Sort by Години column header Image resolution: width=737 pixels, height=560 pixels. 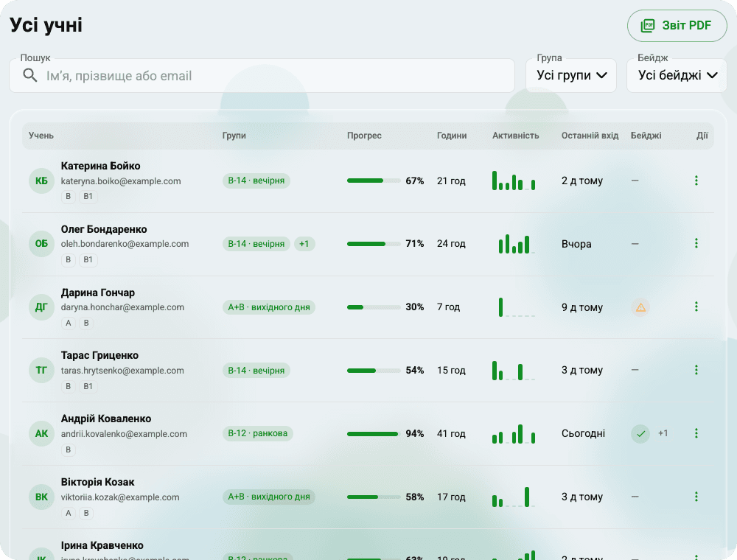pos(452,136)
